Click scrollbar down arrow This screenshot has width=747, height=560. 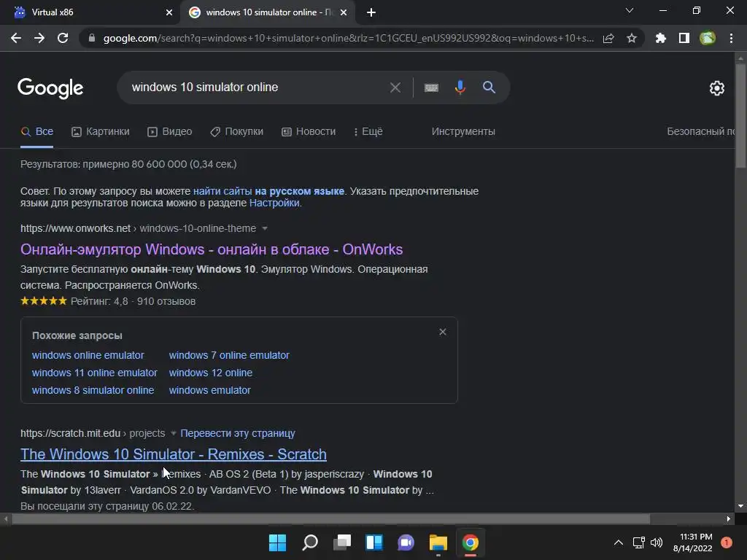pos(740,506)
